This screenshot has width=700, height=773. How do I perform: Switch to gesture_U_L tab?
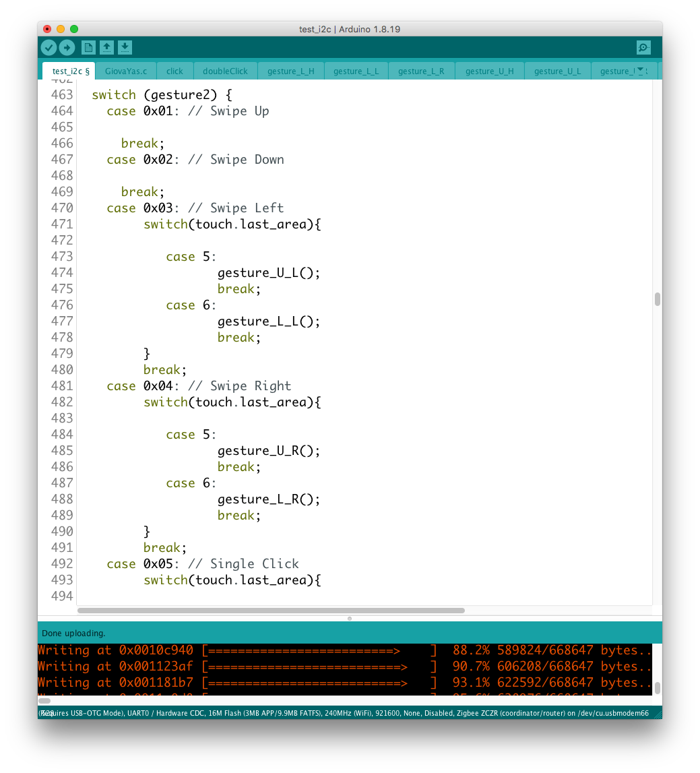557,71
